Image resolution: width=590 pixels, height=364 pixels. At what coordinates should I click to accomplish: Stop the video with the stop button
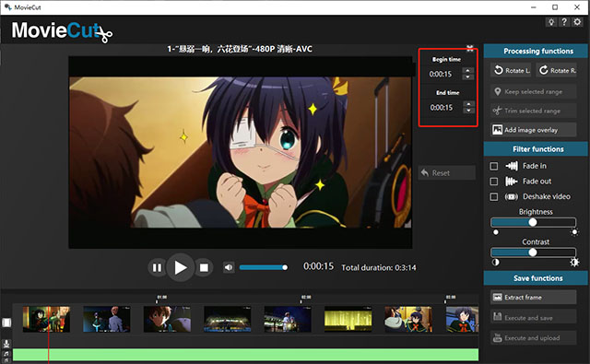point(204,267)
